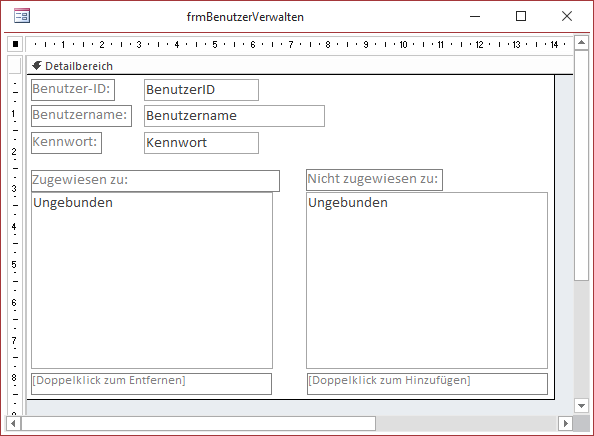
Task: Click the horizontal scrollbar left arrow
Action: coord(13,423)
